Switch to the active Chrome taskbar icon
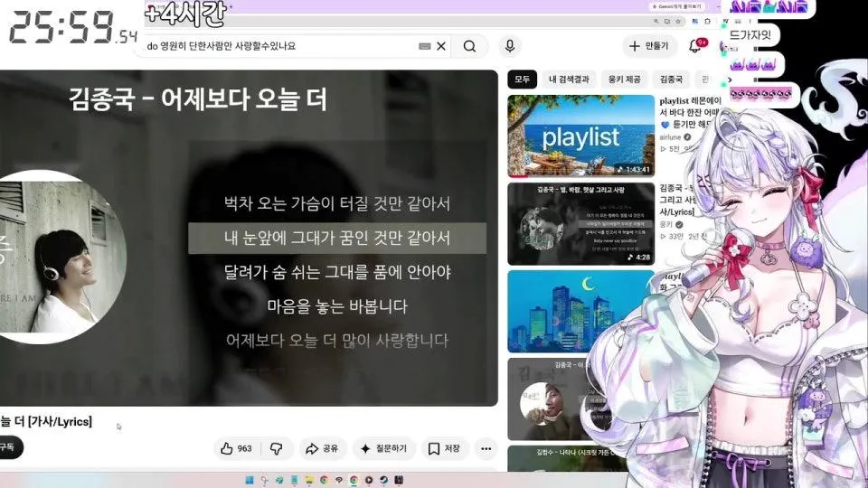The width and height of the screenshot is (868, 488). (x=354, y=480)
